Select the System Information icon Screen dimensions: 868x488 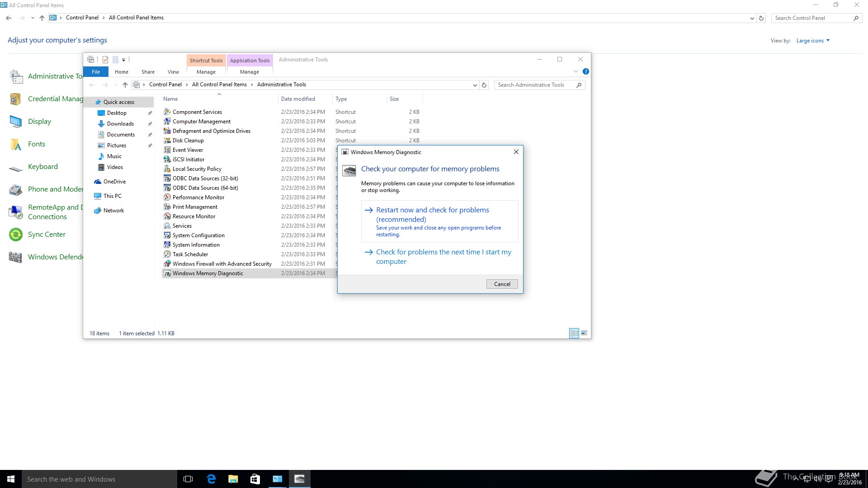point(167,244)
